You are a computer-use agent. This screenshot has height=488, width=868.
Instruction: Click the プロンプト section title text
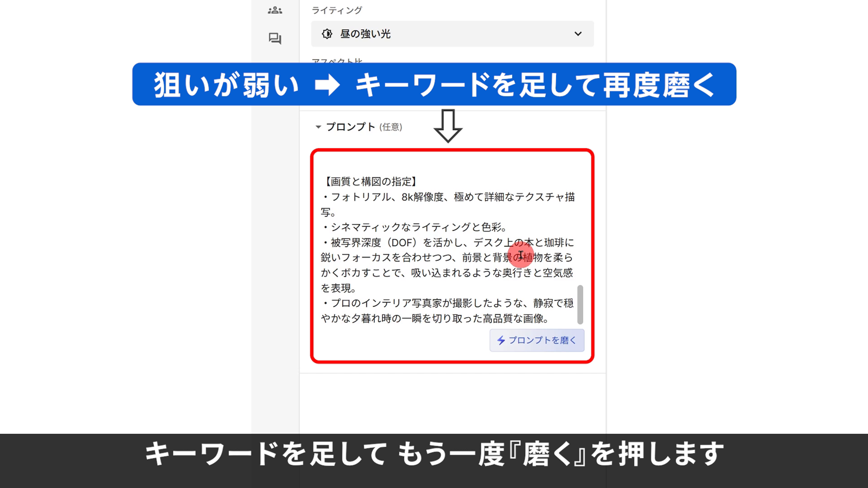(x=350, y=127)
